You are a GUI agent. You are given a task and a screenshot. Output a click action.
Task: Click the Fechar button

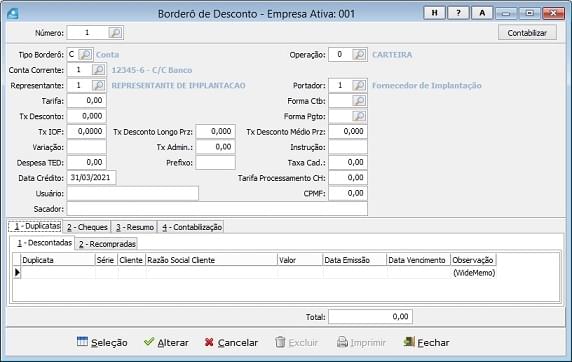(x=426, y=342)
